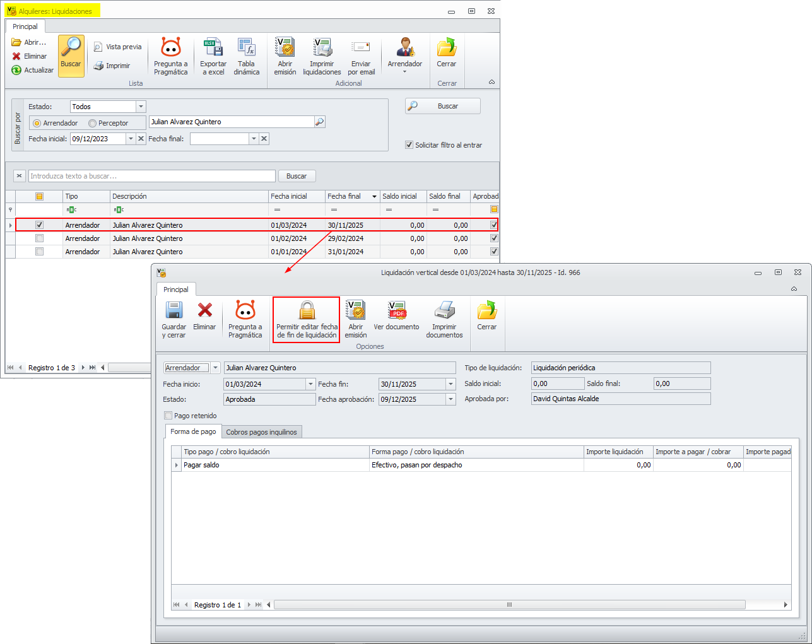
Task: Clear the Fecha inicial filter date
Action: [x=141, y=139]
